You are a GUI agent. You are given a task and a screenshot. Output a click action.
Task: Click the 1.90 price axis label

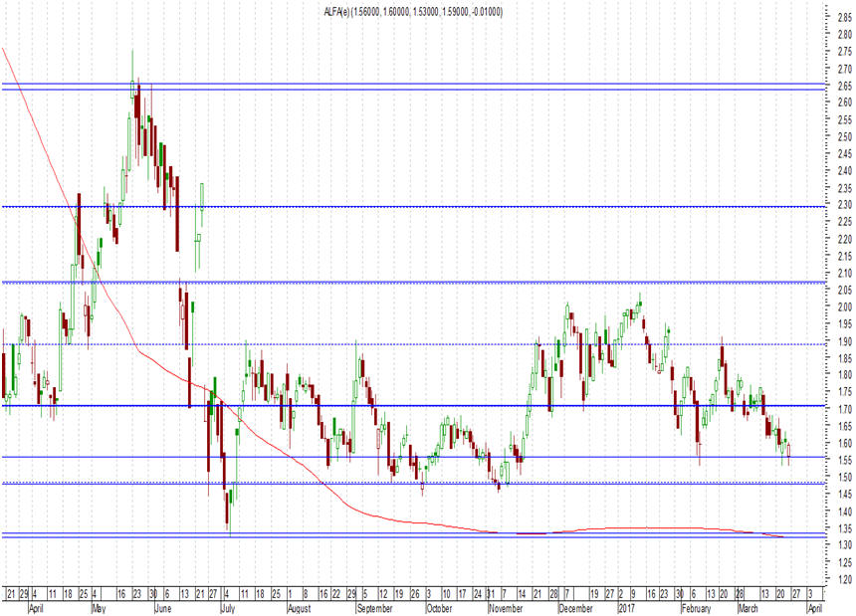click(x=844, y=341)
